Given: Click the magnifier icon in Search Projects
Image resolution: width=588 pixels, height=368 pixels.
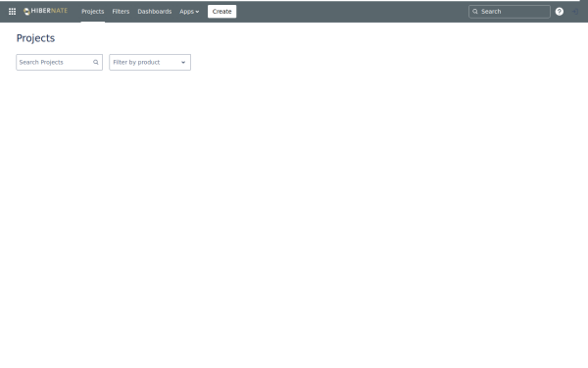Looking at the screenshot, I should [x=96, y=63].
